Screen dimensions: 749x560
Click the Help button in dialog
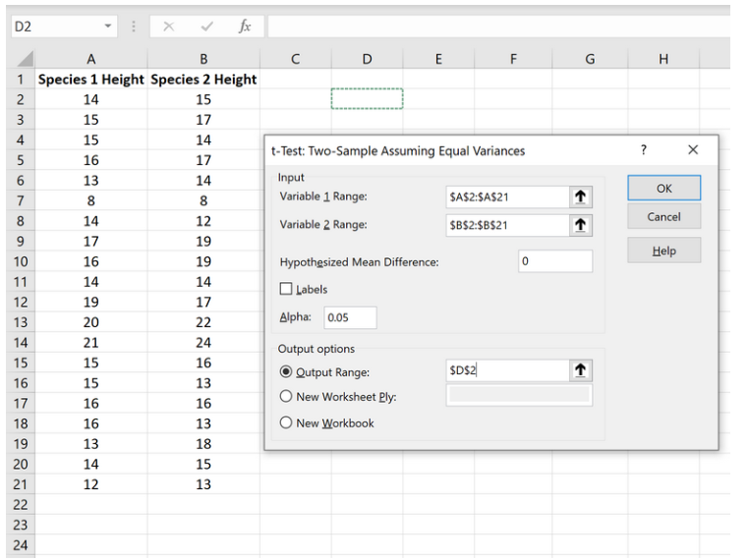pos(663,251)
